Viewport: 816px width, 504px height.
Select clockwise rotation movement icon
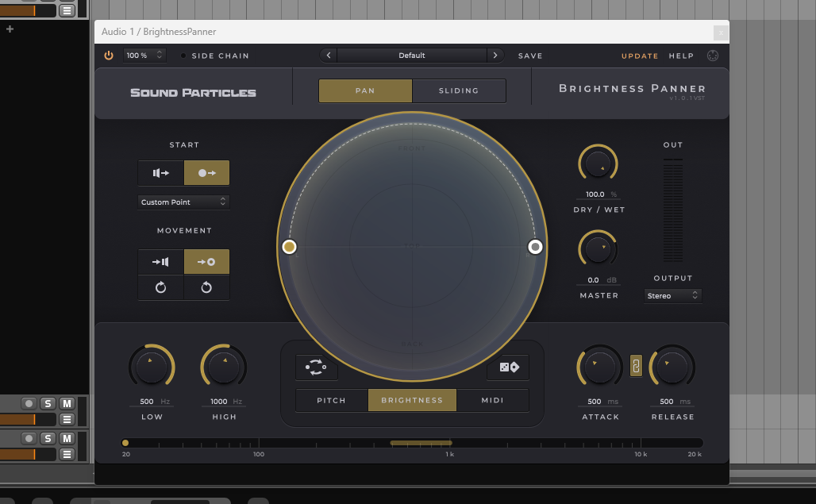pyautogui.click(x=161, y=287)
